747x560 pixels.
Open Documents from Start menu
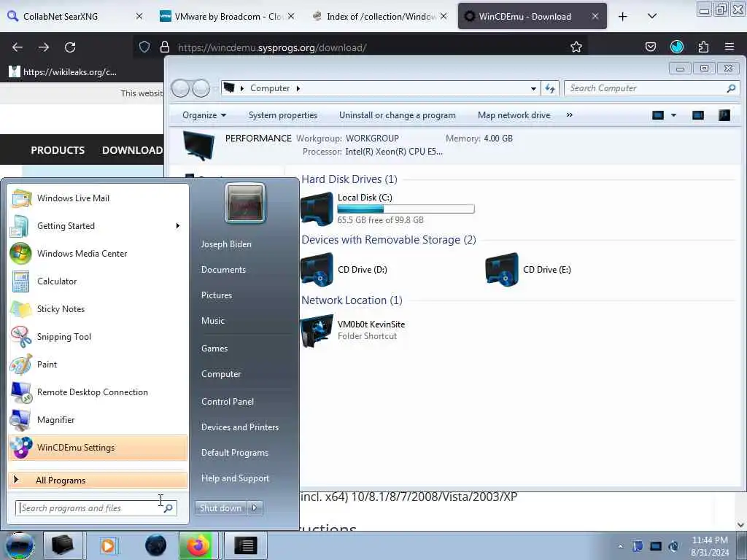pos(223,270)
